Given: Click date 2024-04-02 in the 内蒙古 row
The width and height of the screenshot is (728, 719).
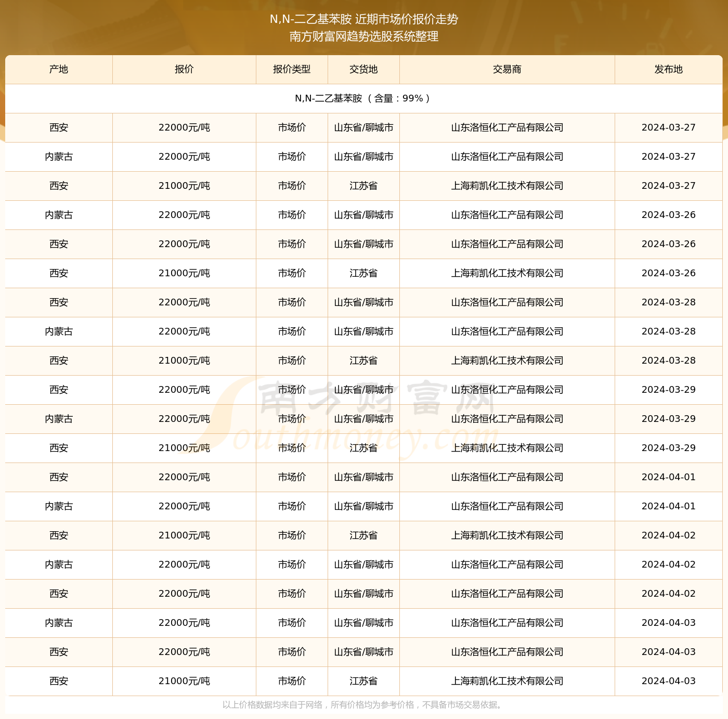Looking at the screenshot, I should click(x=668, y=564).
